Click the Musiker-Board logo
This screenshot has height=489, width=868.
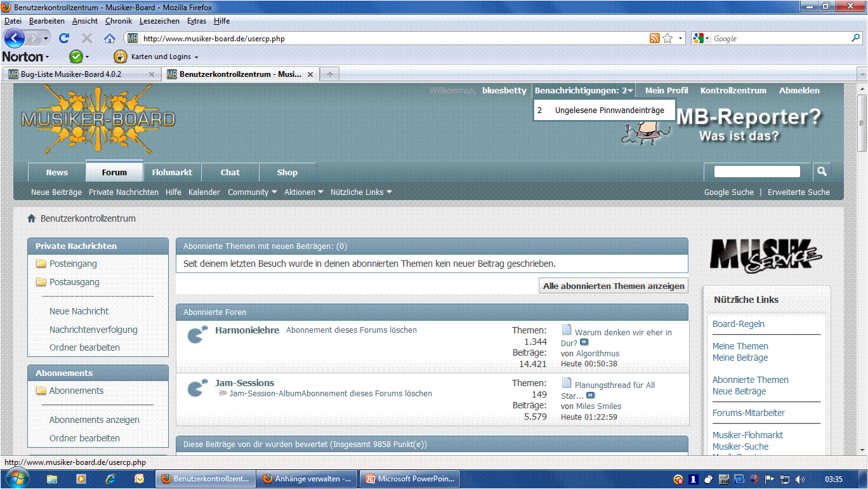coord(98,119)
